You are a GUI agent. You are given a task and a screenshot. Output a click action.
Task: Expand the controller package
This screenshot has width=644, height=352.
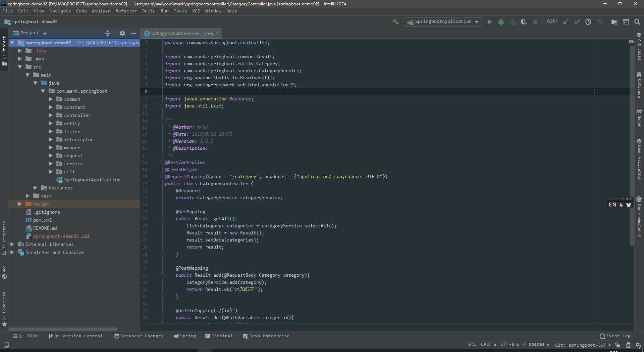51,115
